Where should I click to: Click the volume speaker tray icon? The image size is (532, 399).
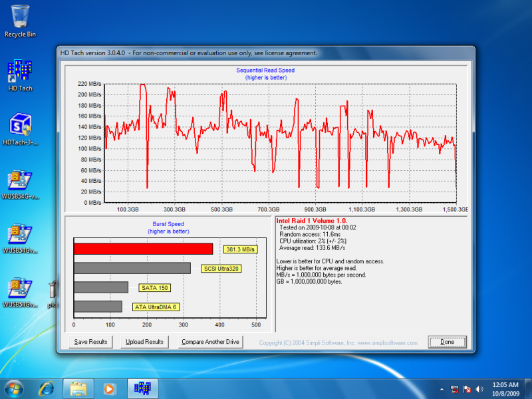479,389
